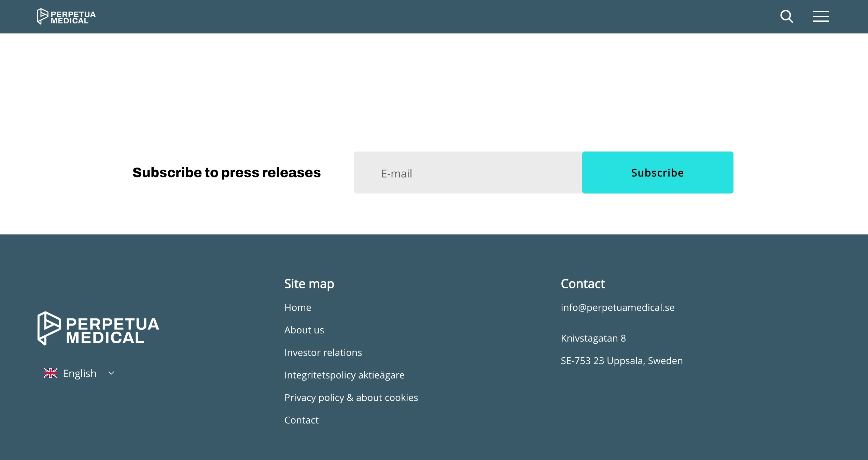
Task: Click the Knivstagatan 8 address line
Action: [x=593, y=338]
